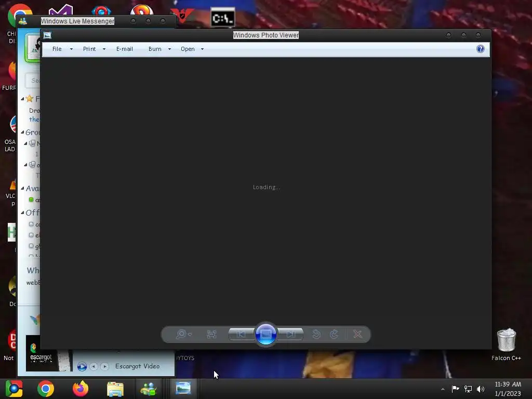Click next arrow beside Escargot Video
The image size is (532, 399).
click(104, 366)
